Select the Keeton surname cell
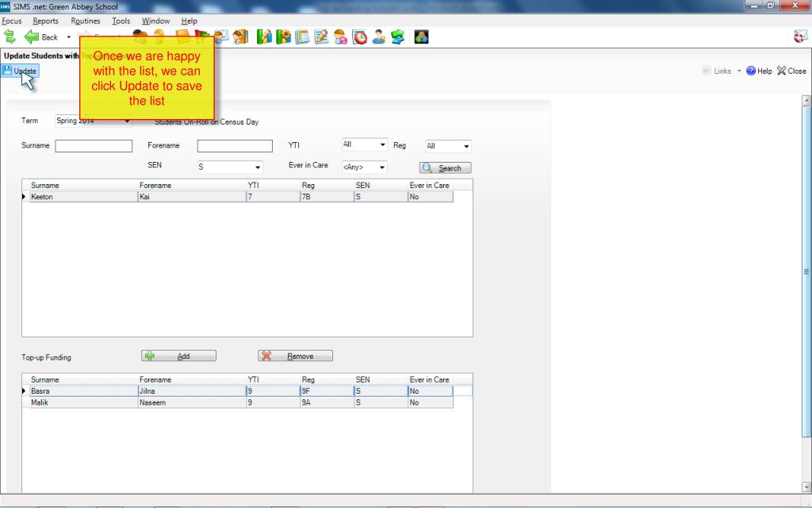The image size is (812, 508). click(x=83, y=197)
